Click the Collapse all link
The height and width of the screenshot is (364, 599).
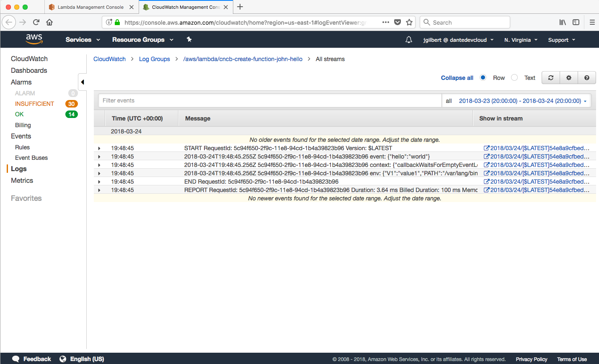click(457, 78)
